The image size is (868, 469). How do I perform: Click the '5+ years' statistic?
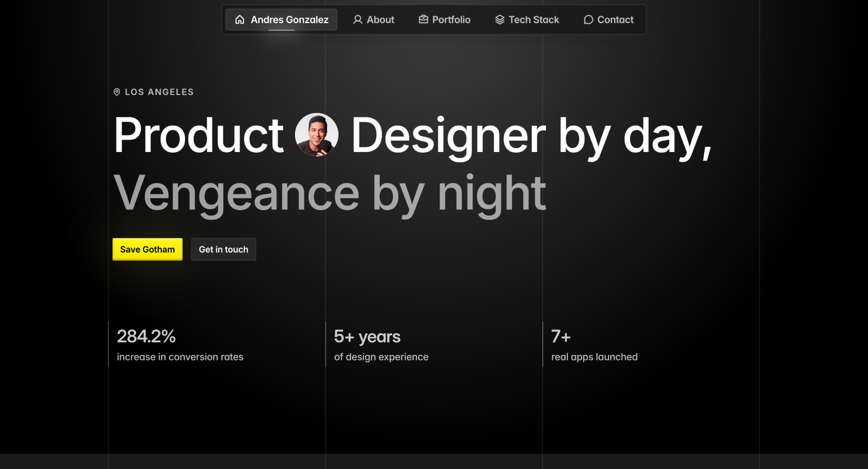pos(367,337)
